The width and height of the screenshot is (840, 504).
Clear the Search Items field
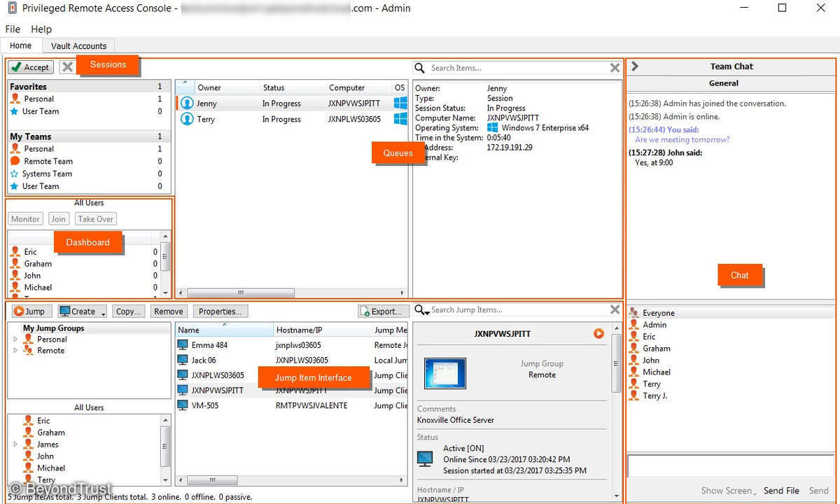click(615, 68)
